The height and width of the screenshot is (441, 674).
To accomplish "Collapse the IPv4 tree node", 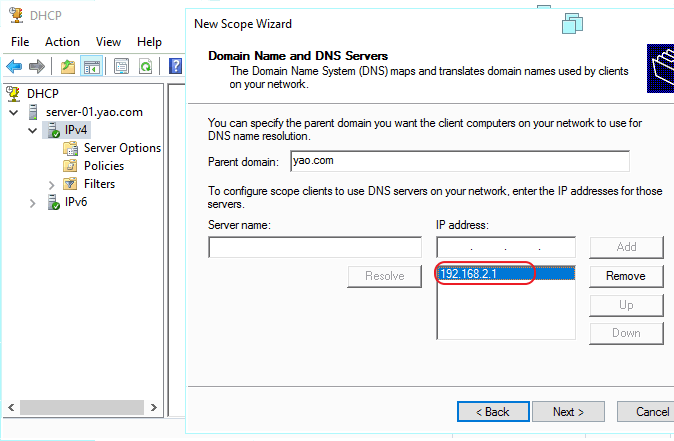I will (33, 130).
